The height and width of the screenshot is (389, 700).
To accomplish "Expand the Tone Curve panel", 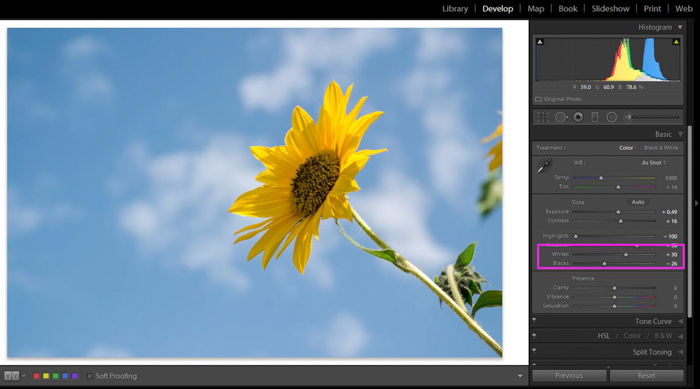I will pyautogui.click(x=680, y=321).
